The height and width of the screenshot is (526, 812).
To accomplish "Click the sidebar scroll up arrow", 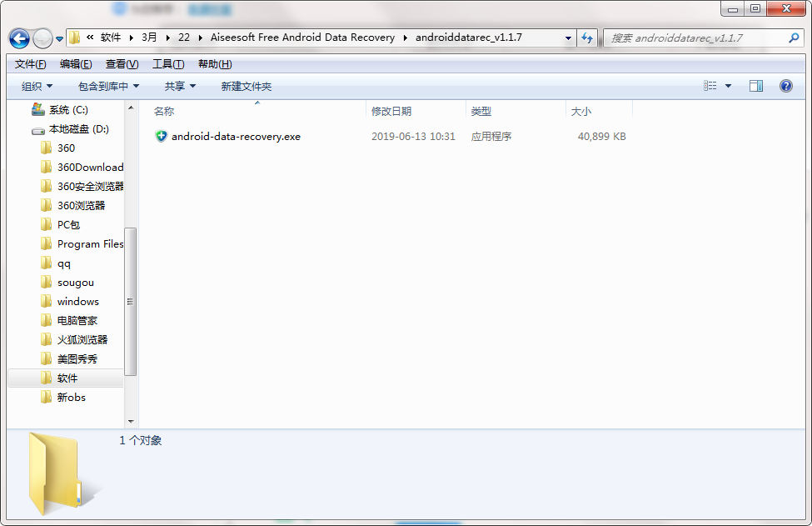I will 131,108.
